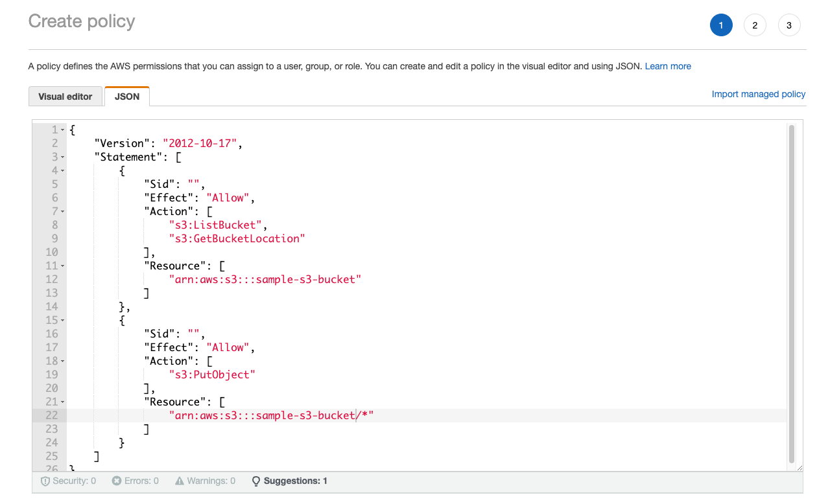
Task: Switch to the Visual editor tab
Action: (65, 96)
